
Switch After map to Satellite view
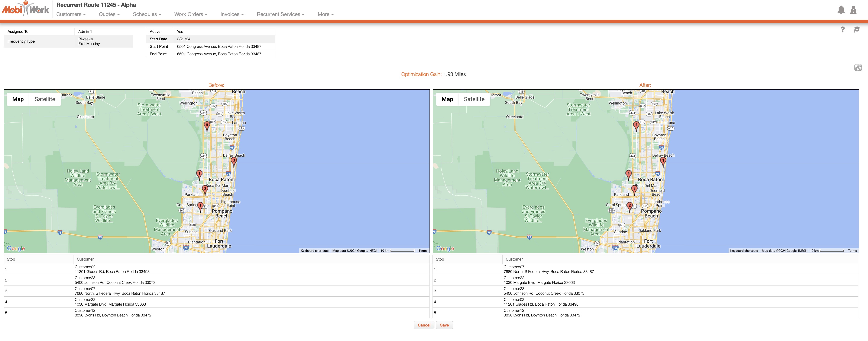(x=474, y=99)
